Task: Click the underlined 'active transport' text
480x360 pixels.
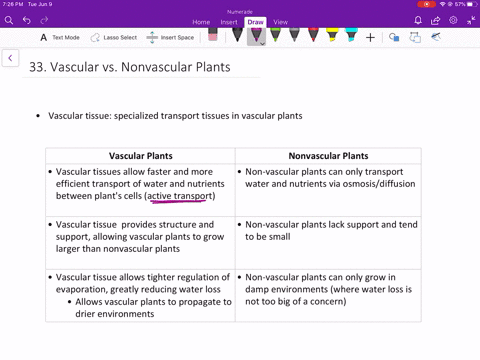Action: (x=180, y=196)
